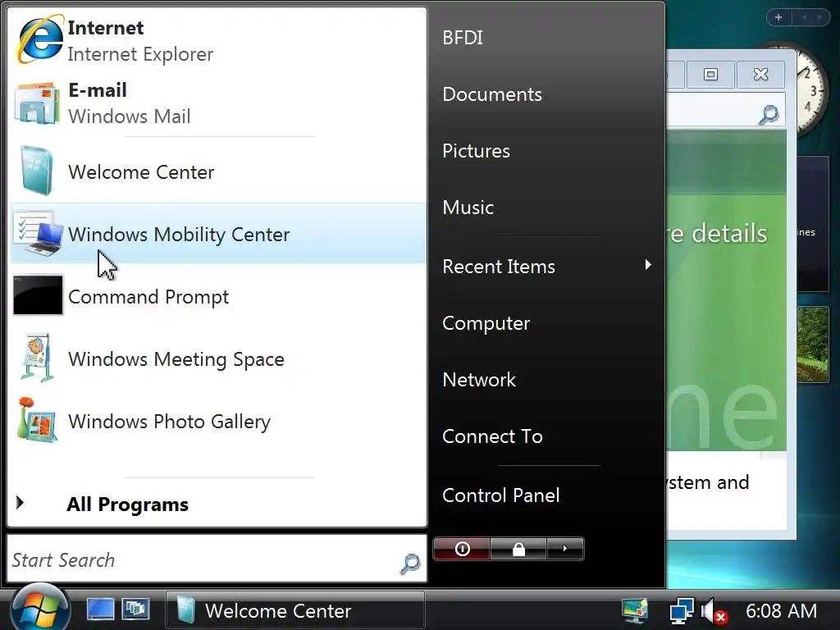Screen dimensions: 840x630
Task: Close the Welcome Center window
Action: [760, 74]
